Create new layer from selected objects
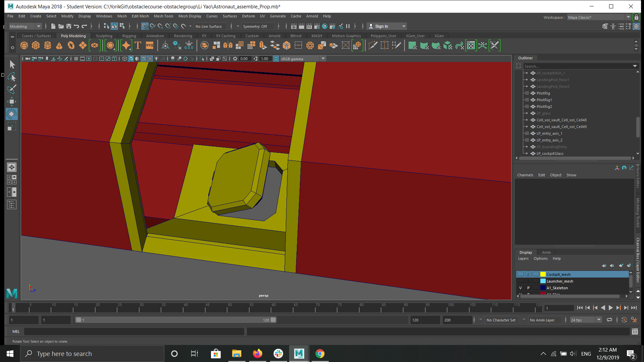The width and height of the screenshot is (644, 362). pos(629,265)
